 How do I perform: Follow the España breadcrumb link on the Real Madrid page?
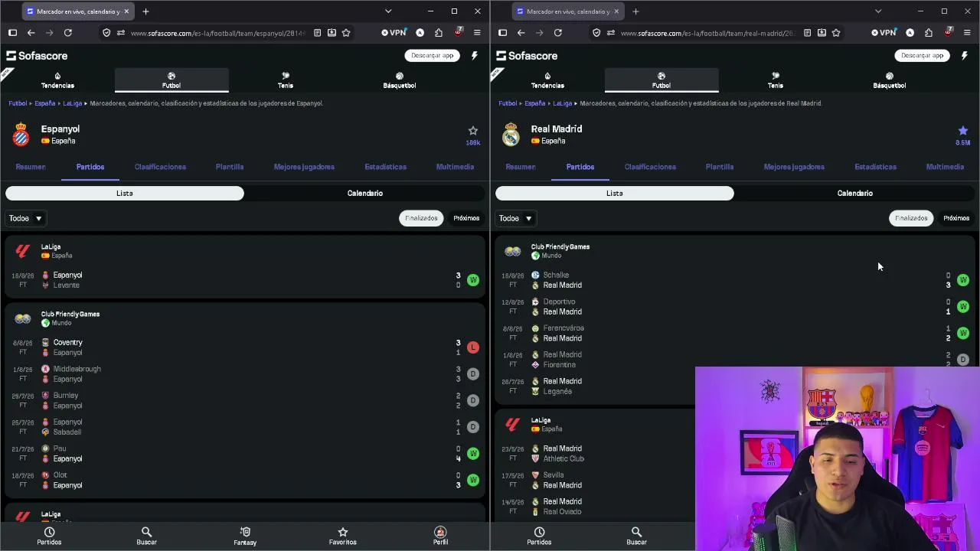[534, 103]
